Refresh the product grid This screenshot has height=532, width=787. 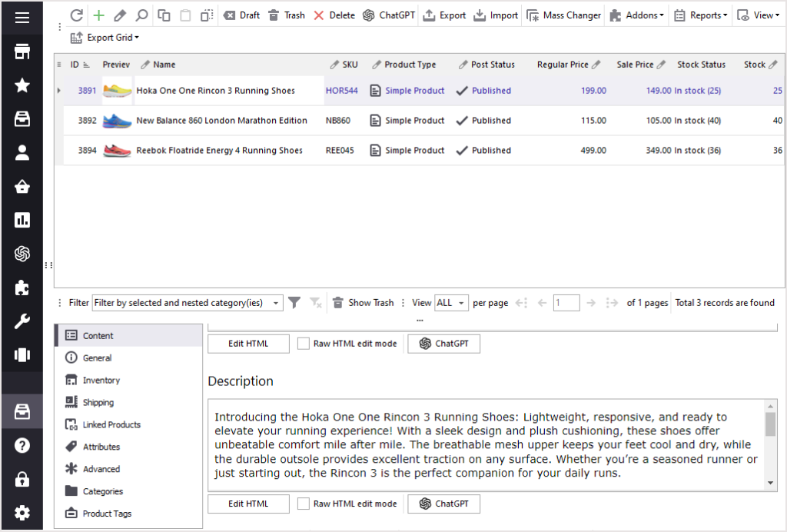click(75, 15)
